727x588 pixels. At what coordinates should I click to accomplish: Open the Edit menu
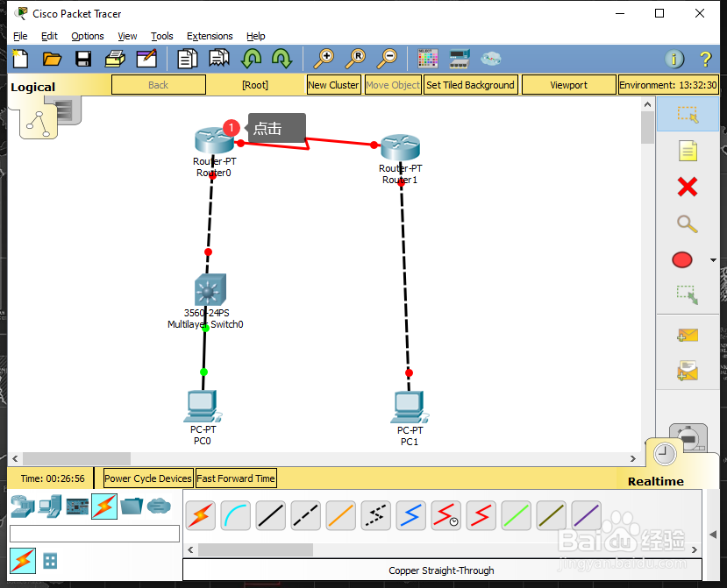coord(49,36)
